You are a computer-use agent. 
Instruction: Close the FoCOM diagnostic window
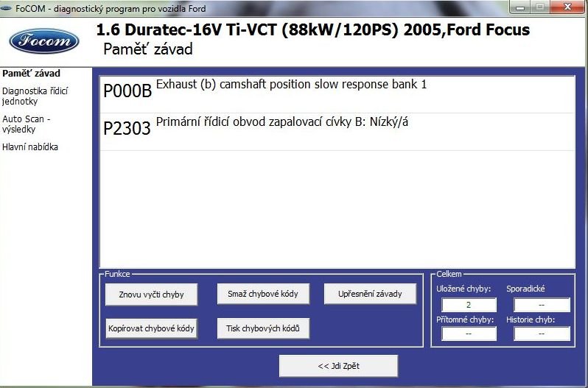point(569,7)
